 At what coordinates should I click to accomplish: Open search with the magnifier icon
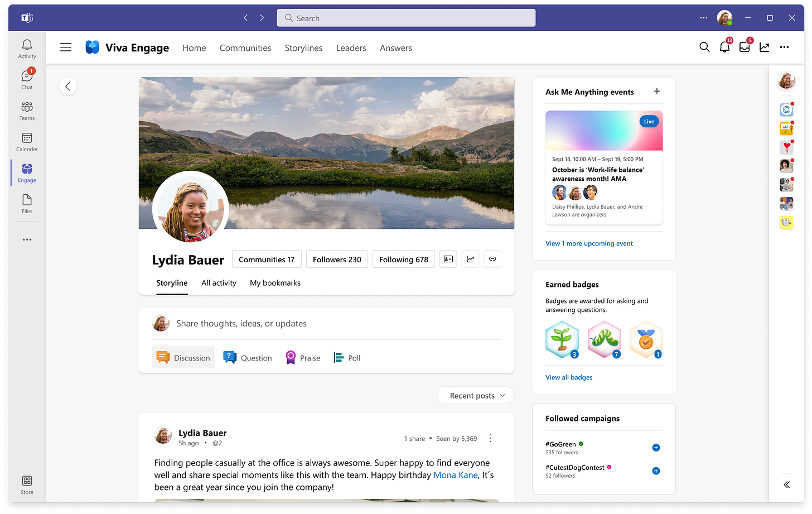point(704,47)
